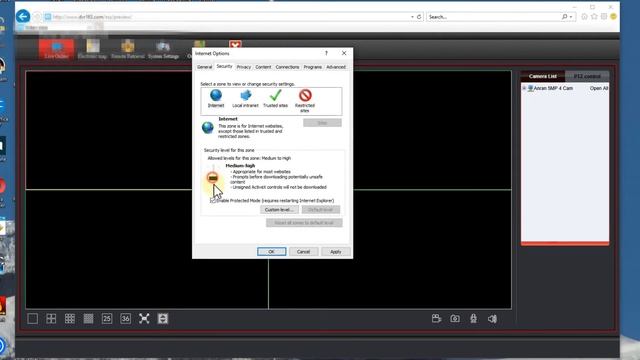640x360 pixels.
Task: Open the favorites star icon
Action: click(594, 17)
